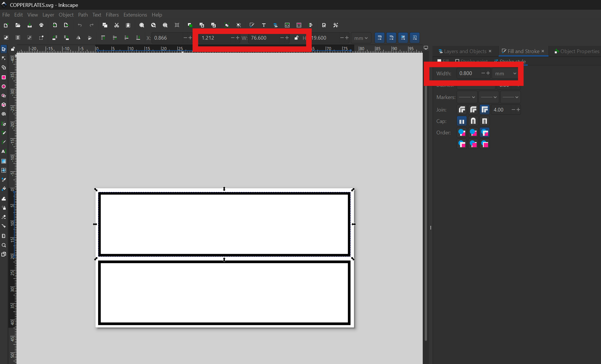Viewport: 601px width, 364px height.
Task: Open the stroke width unit dropdown
Action: pyautogui.click(x=505, y=73)
